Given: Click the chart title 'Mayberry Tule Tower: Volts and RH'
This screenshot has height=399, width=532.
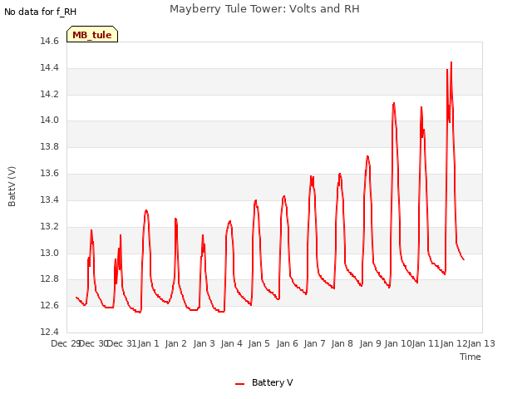Looking at the screenshot, I should pyautogui.click(x=264, y=9).
